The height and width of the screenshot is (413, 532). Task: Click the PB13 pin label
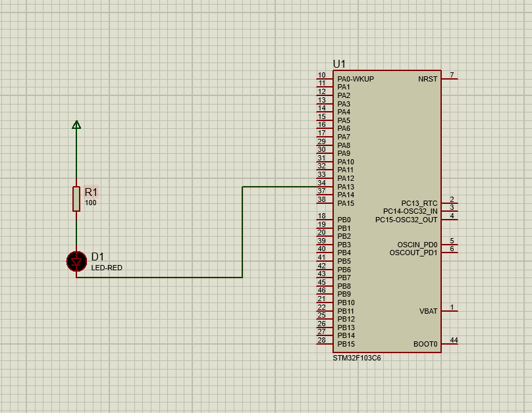346,328
